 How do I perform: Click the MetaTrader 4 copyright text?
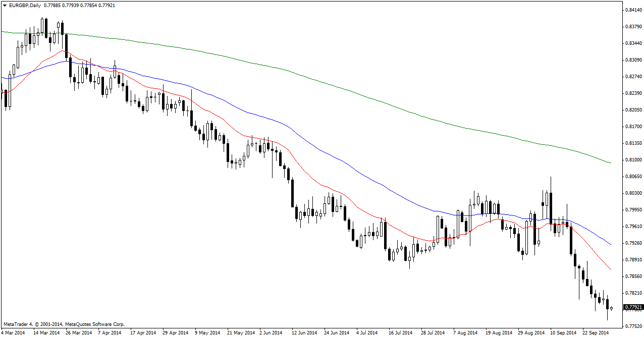(64, 324)
